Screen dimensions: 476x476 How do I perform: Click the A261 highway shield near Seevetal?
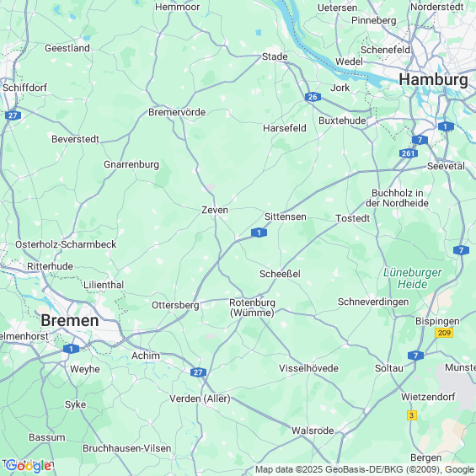tap(409, 153)
